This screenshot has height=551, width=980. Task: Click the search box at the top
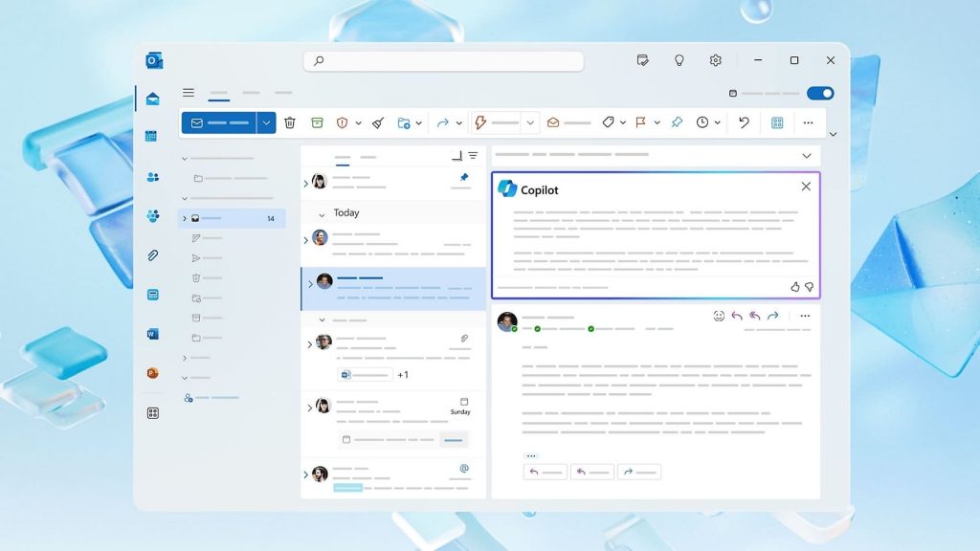click(443, 60)
